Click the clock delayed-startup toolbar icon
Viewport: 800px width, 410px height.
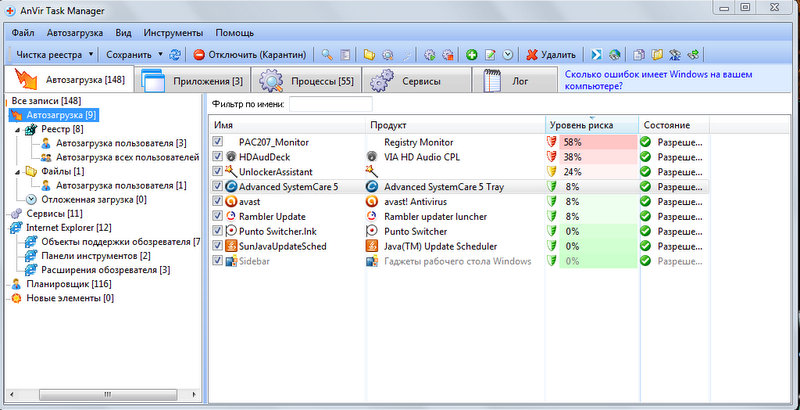(x=507, y=55)
